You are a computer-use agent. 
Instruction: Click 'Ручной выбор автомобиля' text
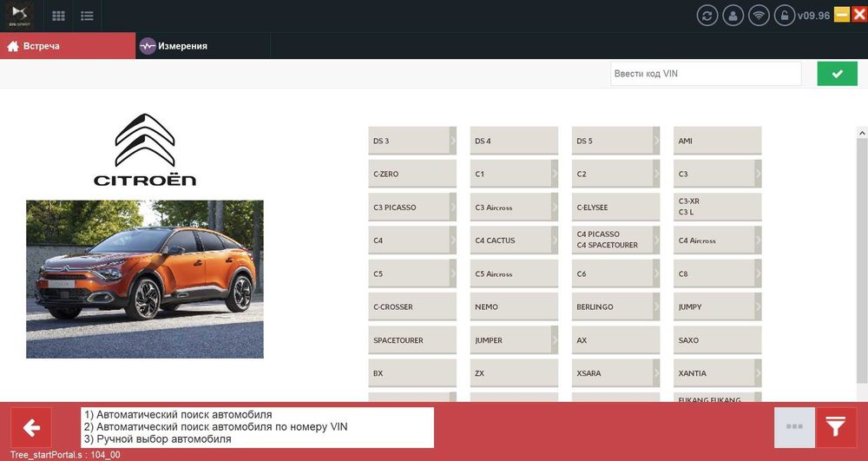(x=158, y=439)
